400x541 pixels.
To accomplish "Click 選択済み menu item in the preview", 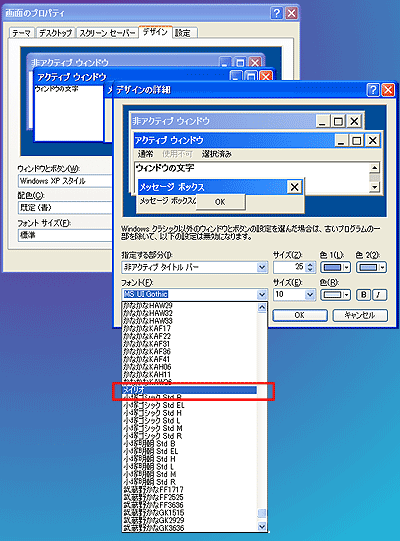I will coord(216,154).
